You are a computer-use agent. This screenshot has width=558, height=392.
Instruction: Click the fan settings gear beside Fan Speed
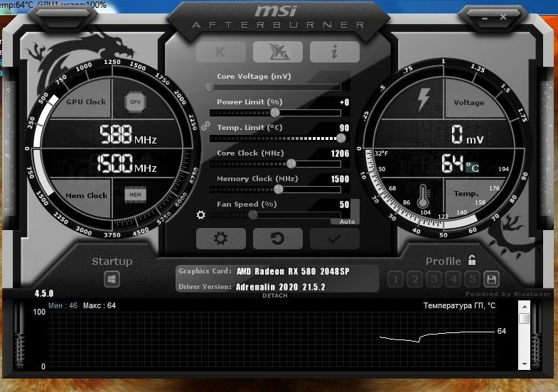[x=201, y=215]
